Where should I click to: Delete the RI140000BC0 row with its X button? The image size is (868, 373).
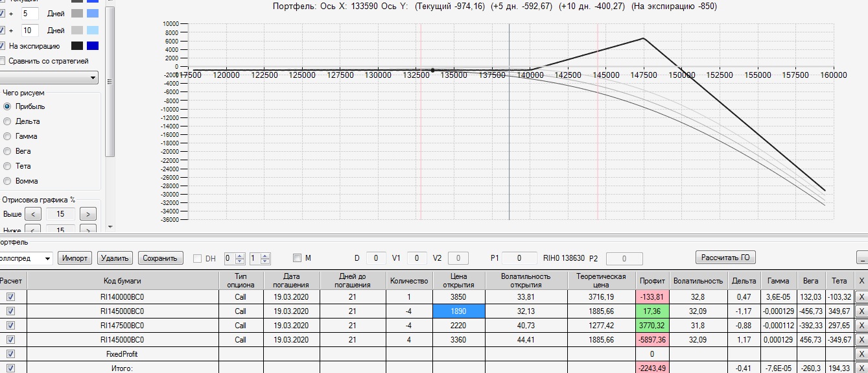point(861,297)
